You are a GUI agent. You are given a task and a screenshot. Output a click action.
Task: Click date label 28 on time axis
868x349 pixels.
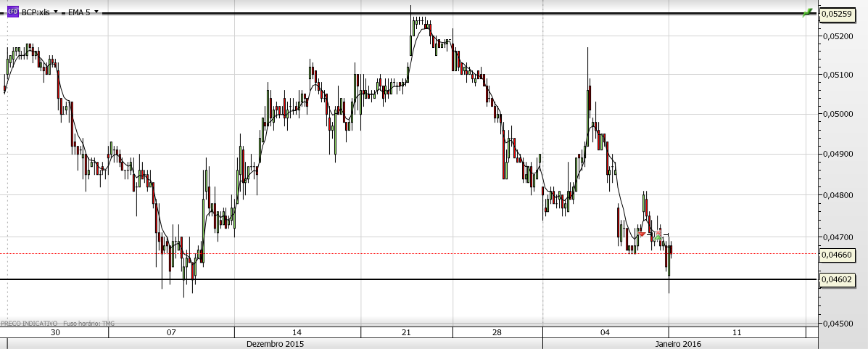(x=497, y=332)
